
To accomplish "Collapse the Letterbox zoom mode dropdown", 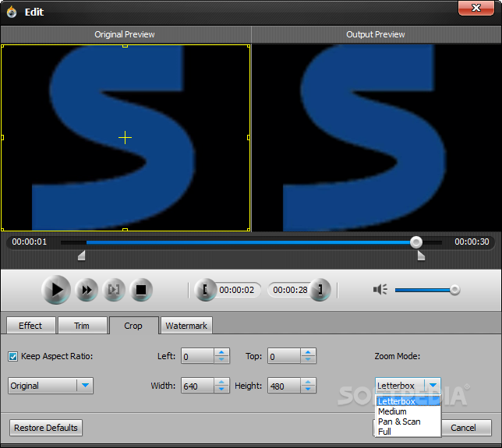I will pyautogui.click(x=433, y=385).
